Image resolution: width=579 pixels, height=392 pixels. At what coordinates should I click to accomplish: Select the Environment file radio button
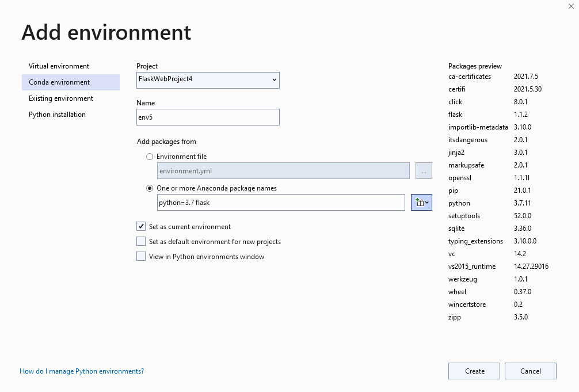pyautogui.click(x=150, y=156)
